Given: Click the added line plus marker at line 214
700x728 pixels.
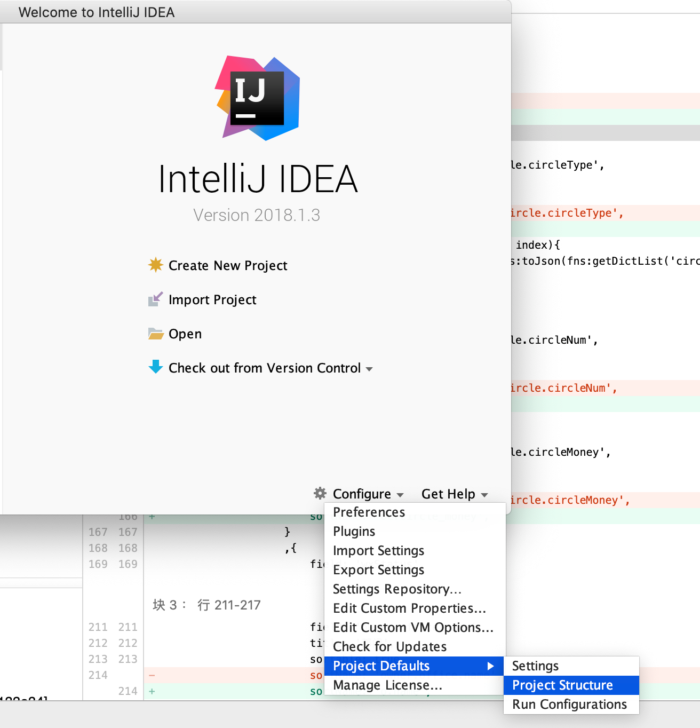Looking at the screenshot, I should [152, 691].
